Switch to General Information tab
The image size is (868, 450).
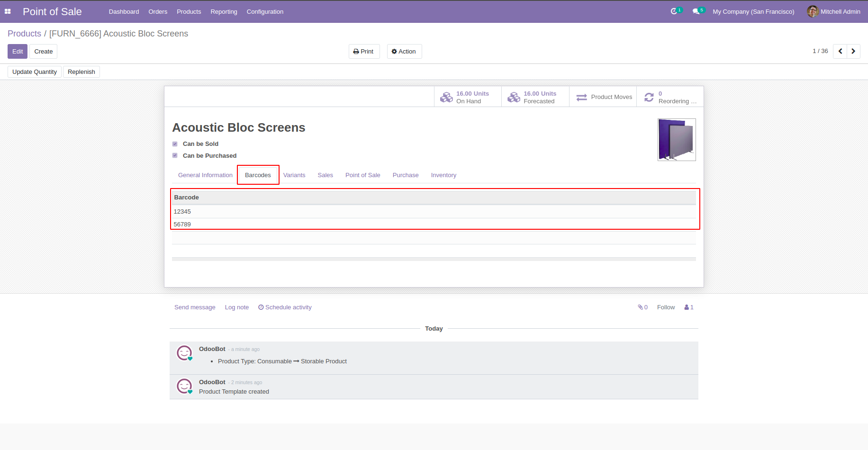point(205,175)
